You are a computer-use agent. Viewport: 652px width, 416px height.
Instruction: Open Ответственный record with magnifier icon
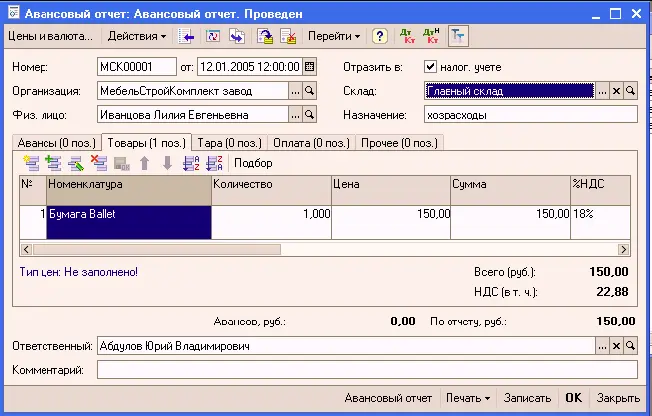click(x=630, y=346)
